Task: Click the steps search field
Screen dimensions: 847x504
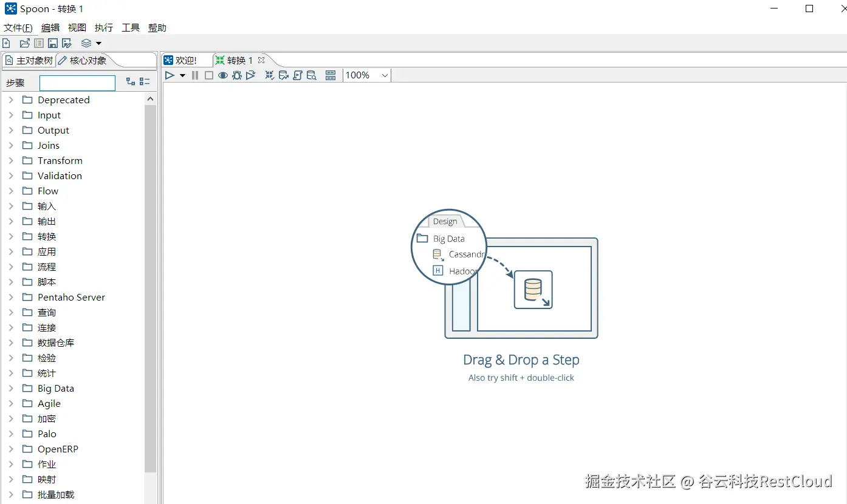Action: 77,83
